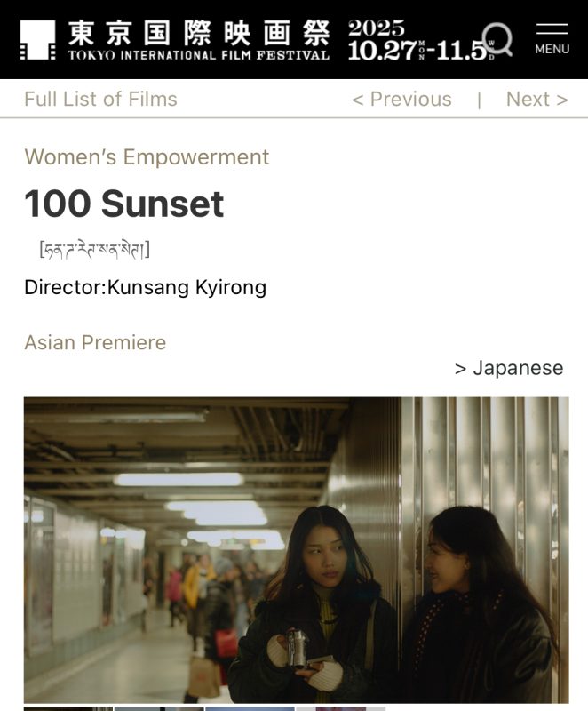Tap the hamburger lines menu icon

[552, 29]
